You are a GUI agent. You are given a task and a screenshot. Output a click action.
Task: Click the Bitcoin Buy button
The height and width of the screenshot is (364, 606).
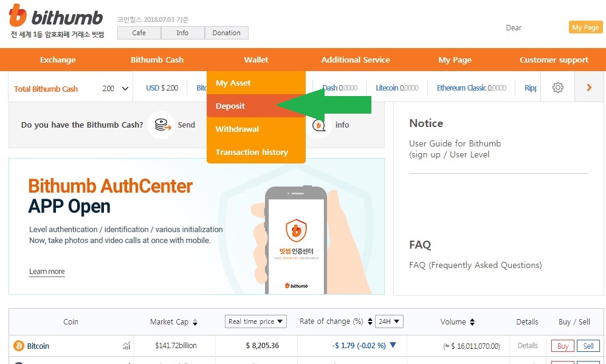[563, 346]
